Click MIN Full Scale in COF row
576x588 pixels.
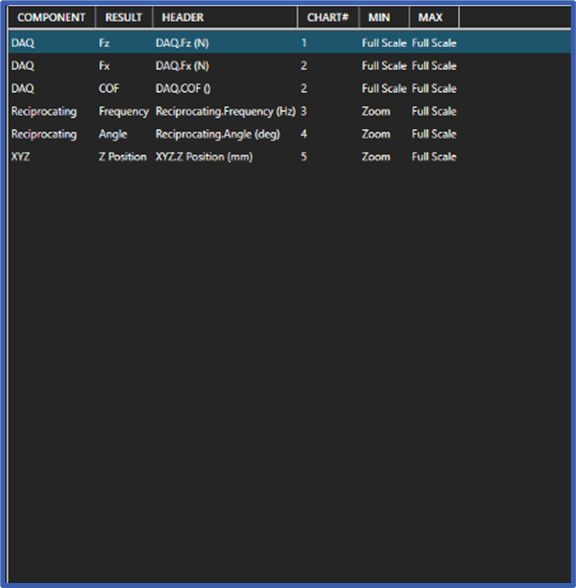pos(384,89)
